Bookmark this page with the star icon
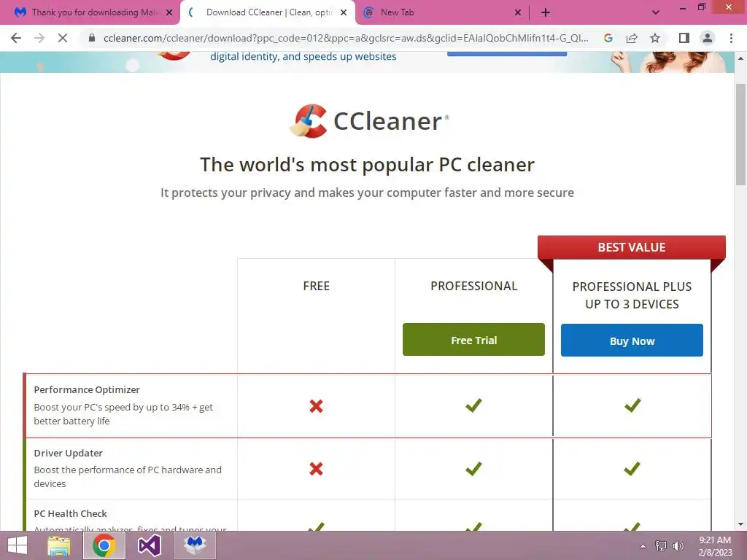Image resolution: width=747 pixels, height=560 pixels. [655, 38]
